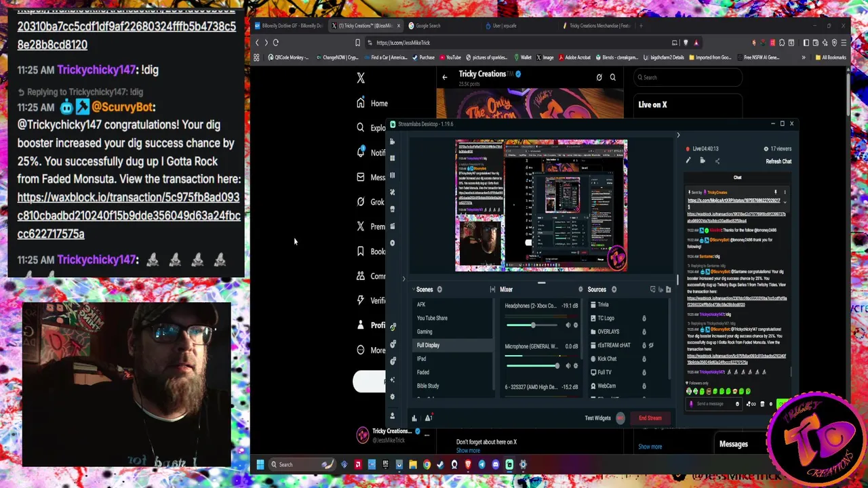Open the Mixer settings gear

point(580,289)
